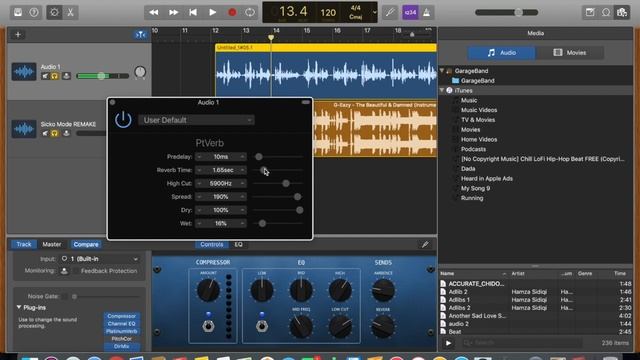Solo the Sicko Mode REMAKE track

(x=55, y=133)
